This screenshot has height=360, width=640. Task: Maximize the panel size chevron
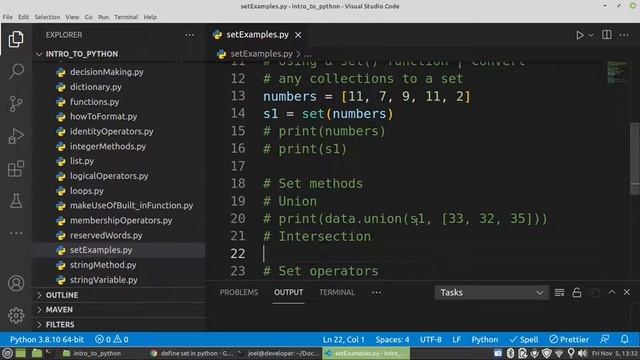[x=611, y=292]
